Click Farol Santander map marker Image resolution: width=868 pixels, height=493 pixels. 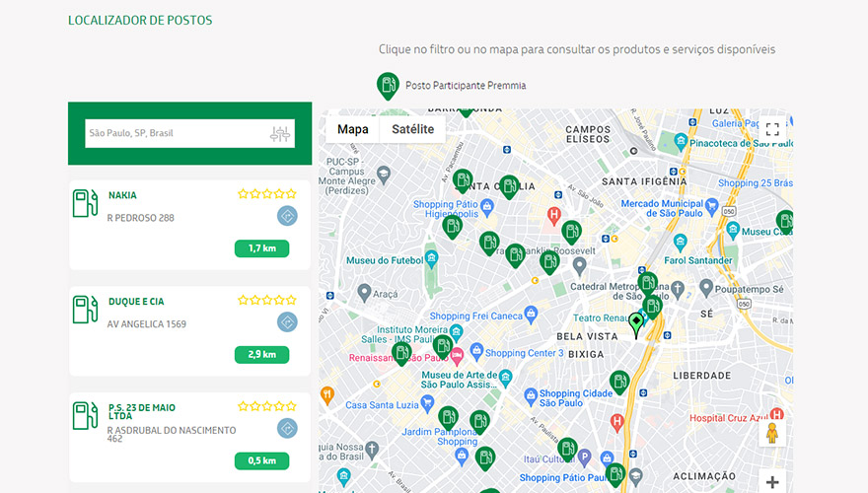681,243
